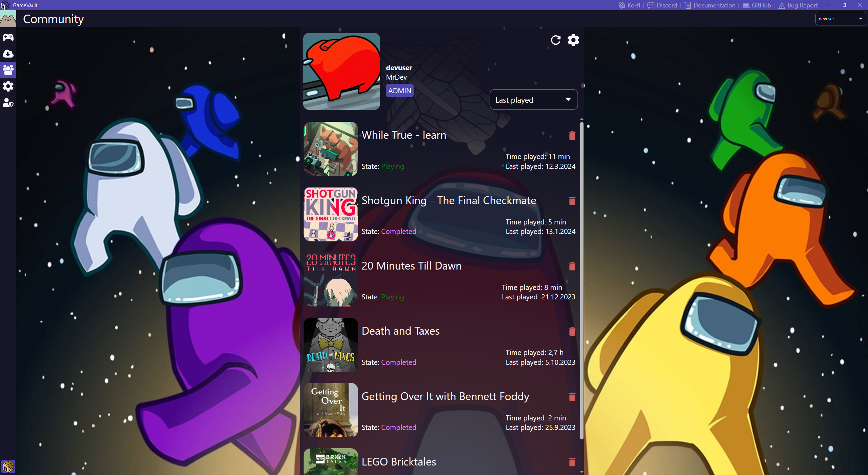
Task: Open the Downloads cloud sidebar icon
Action: [8, 54]
